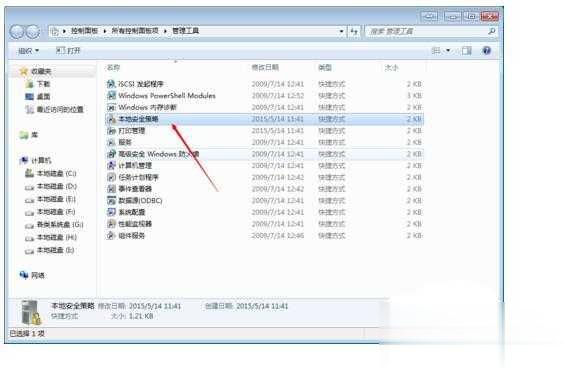Screen dimensions: 568x371
Task: Select the (G:) drive in the sidebar
Action: [60, 225]
